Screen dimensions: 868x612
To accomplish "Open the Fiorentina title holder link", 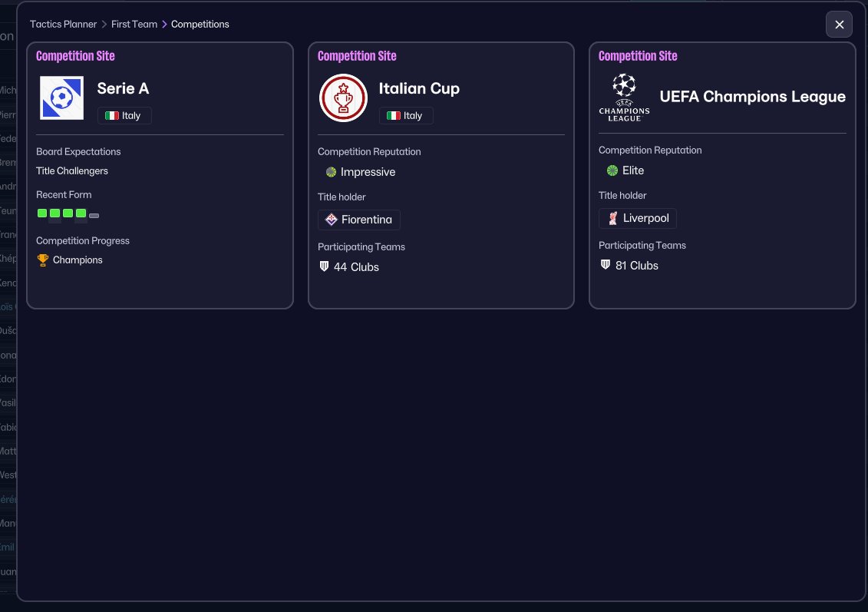I will 358,220.
